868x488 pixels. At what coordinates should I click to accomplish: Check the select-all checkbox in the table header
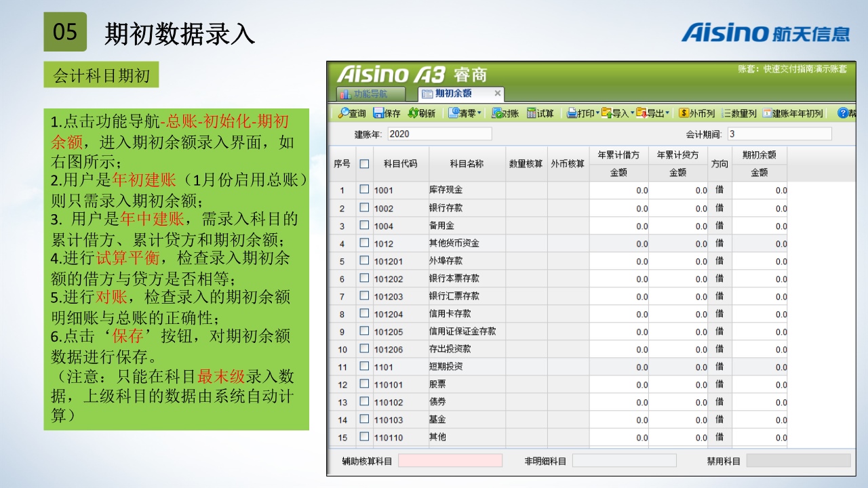click(x=364, y=164)
